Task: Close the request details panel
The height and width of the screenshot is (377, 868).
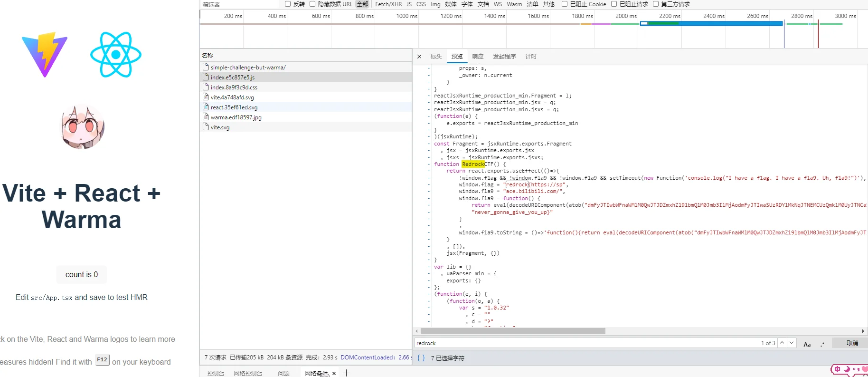Action: point(419,57)
